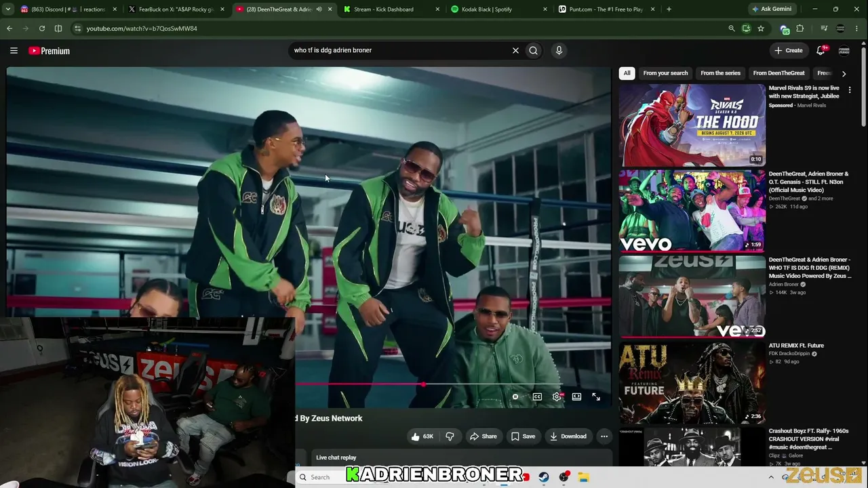Screen dimensions: 868x488
Task: Open File Explorer from the taskbar
Action: 583,477
